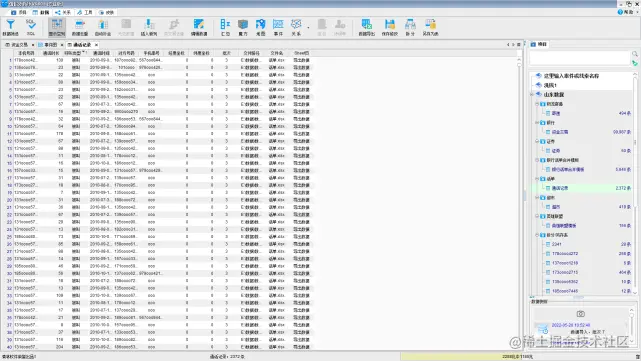Screen dimensions: 641x361
Task: Open the SQL query tool
Action: point(31,27)
